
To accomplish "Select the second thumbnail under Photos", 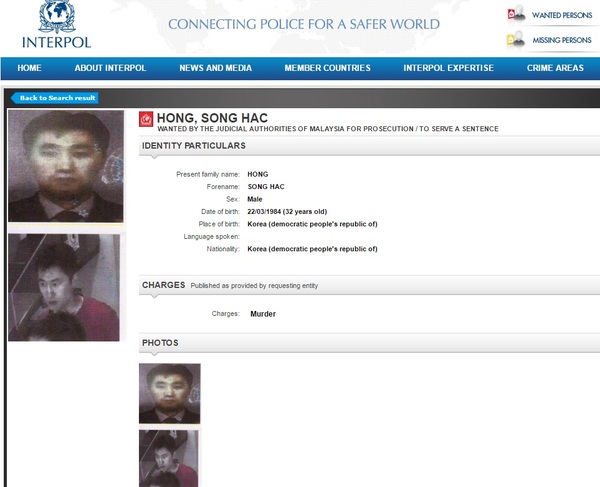I will click(x=168, y=457).
